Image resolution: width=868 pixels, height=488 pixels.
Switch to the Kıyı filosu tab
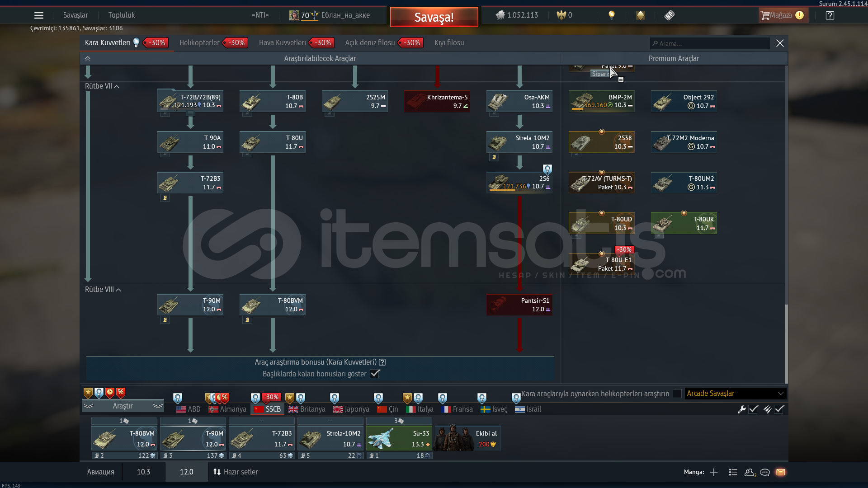coord(449,43)
